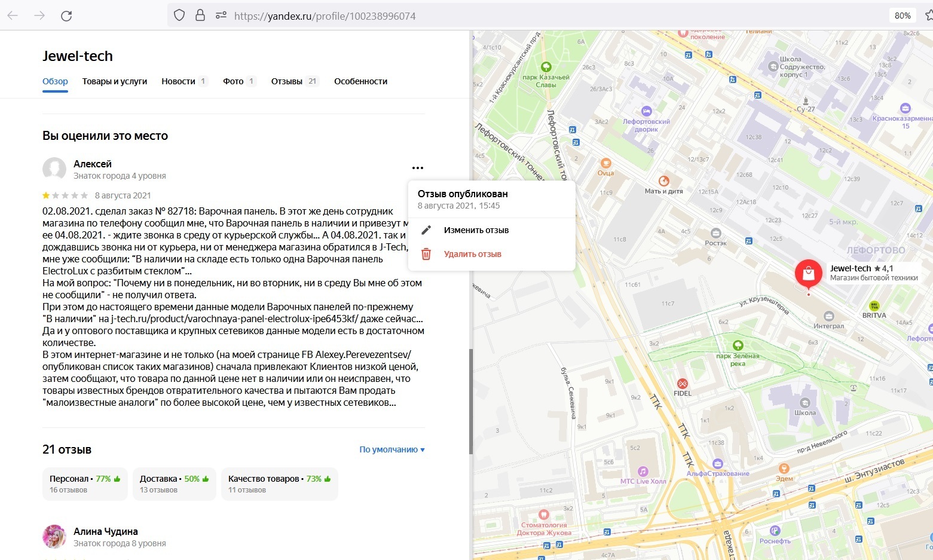933x560 pixels.
Task: Click the one-star rating on the review
Action: tap(46, 195)
